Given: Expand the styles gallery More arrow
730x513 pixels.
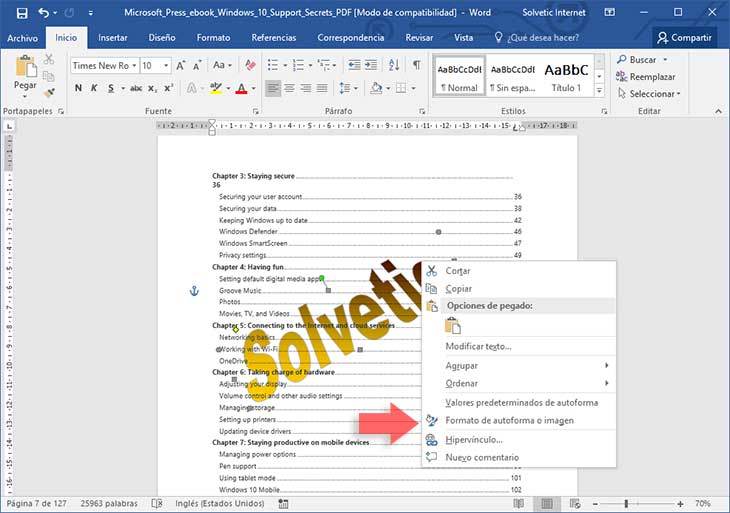Looking at the screenshot, I should click(600, 91).
